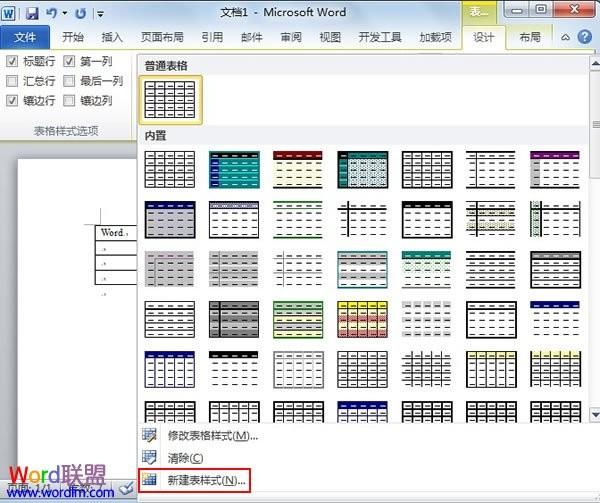The width and height of the screenshot is (600, 503).
Task: Click the 清除 eraser icon
Action: 150,458
